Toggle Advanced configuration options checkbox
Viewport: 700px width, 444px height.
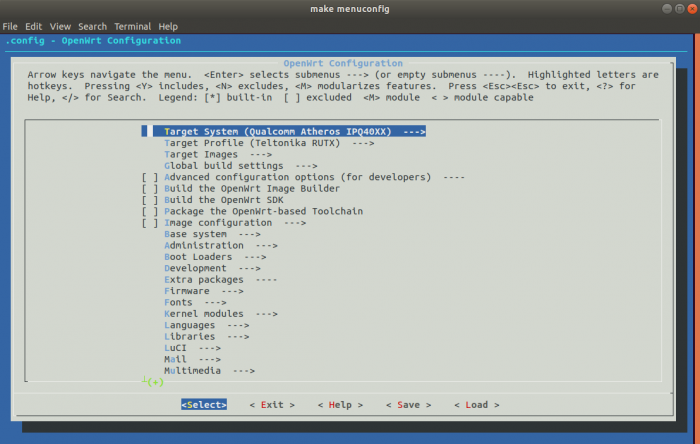150,177
